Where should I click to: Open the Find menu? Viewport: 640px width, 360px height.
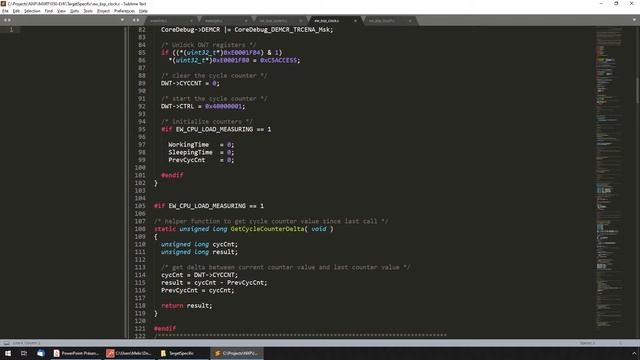pos(49,11)
